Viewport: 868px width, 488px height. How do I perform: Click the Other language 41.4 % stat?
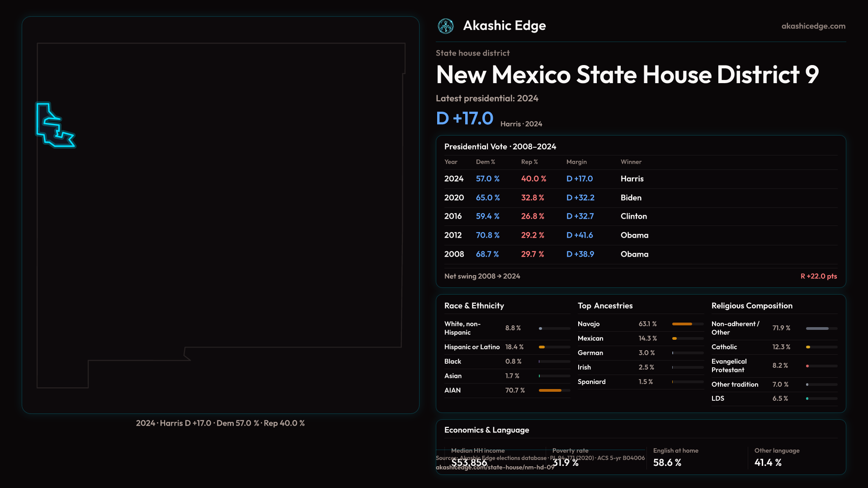coord(768,462)
